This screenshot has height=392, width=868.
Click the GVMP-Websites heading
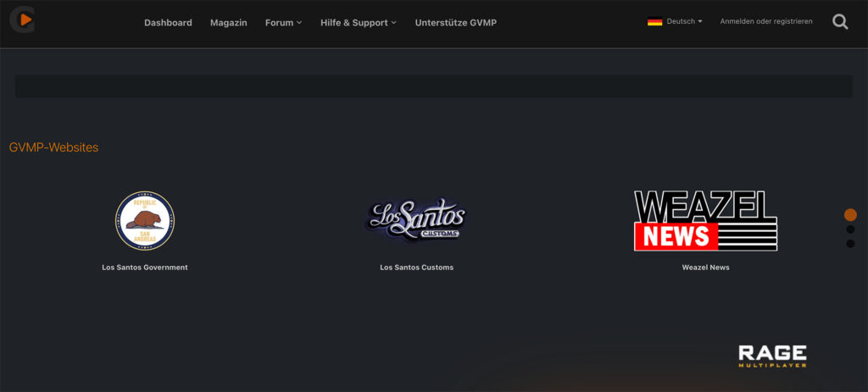click(53, 147)
